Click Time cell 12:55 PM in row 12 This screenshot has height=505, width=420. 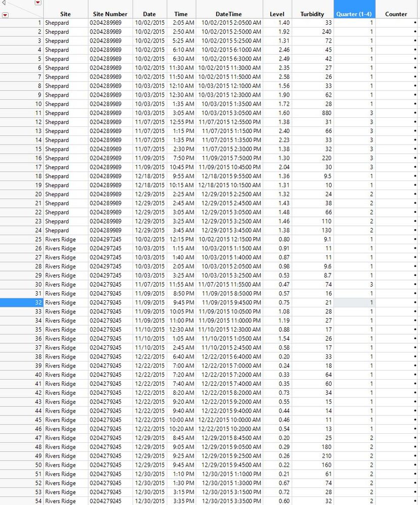click(x=181, y=122)
